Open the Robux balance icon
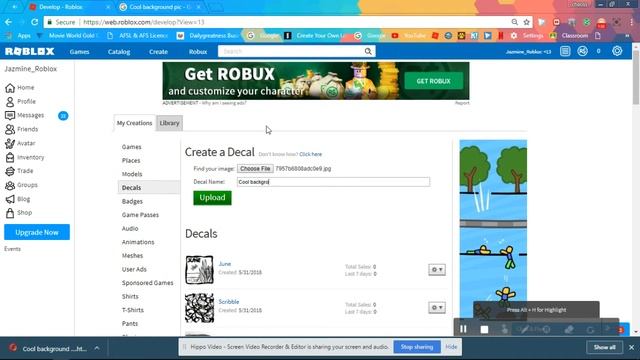This screenshot has width=640, height=360. pyautogui.click(x=583, y=51)
